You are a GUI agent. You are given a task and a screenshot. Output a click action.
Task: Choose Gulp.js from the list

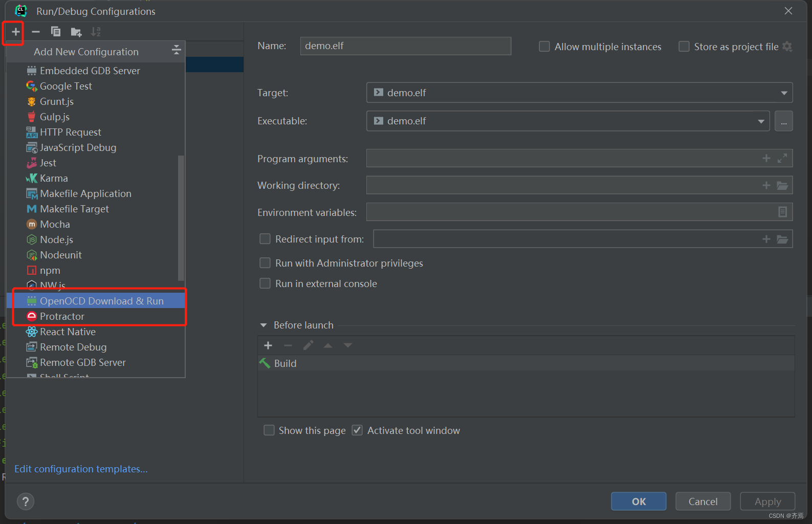click(x=96, y=117)
